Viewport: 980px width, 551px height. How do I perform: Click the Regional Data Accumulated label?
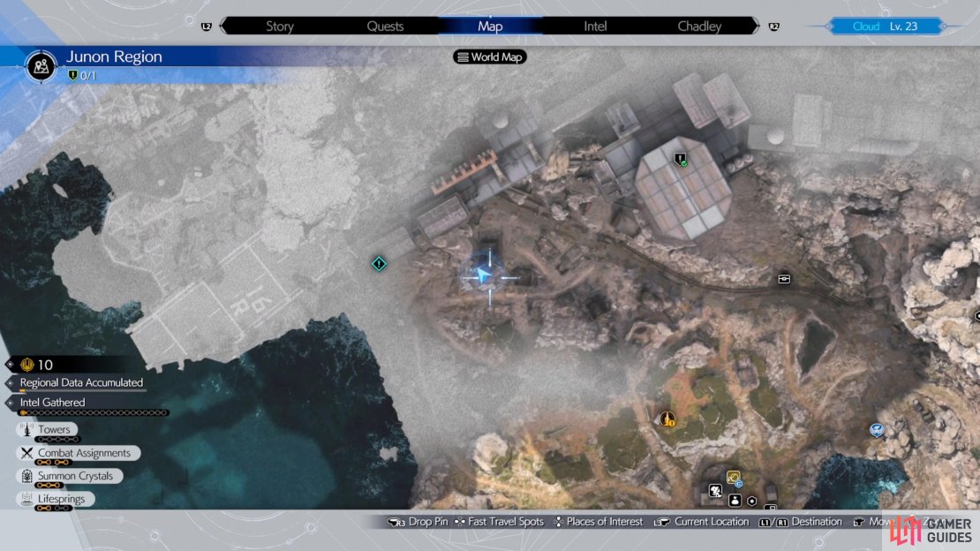(x=81, y=382)
